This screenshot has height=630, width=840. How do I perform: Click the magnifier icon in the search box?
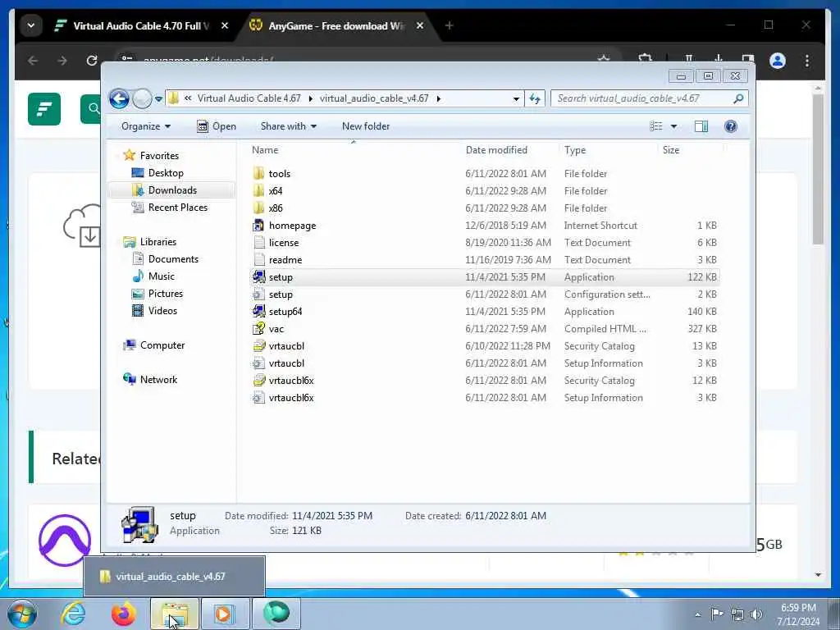pos(739,98)
